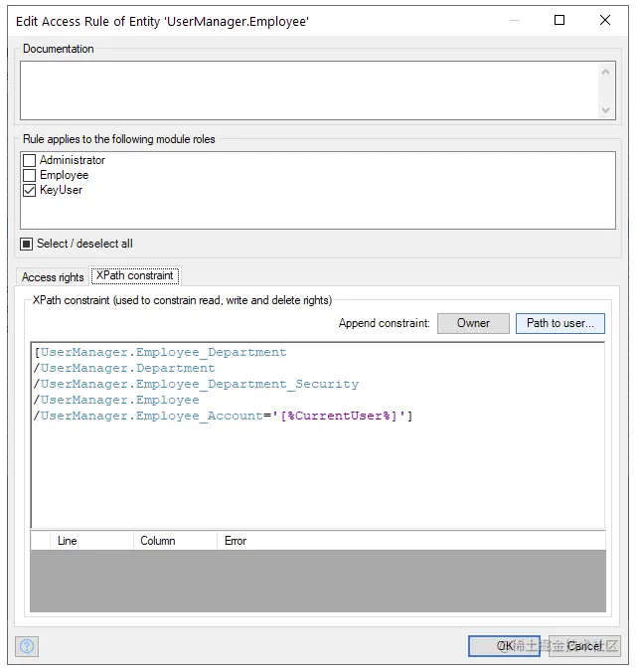Screen dimensions: 637x672
Task: Tick the Administrator module role checkbox
Action: [x=29, y=160]
